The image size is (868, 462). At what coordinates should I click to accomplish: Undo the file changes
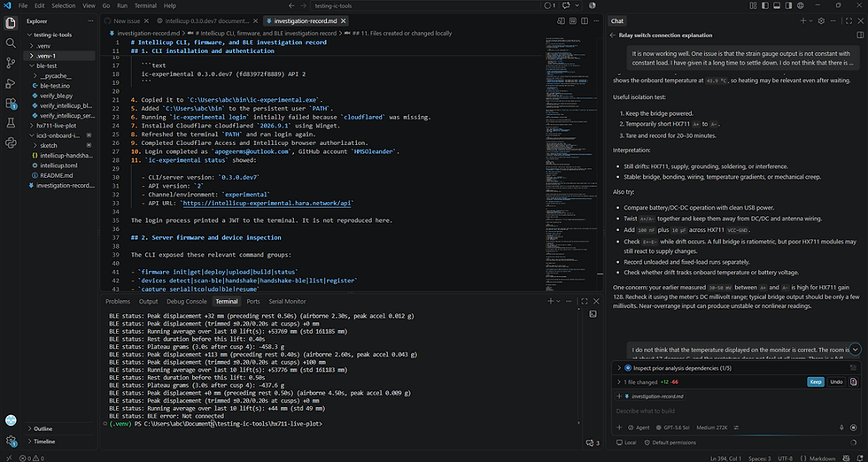(836, 381)
